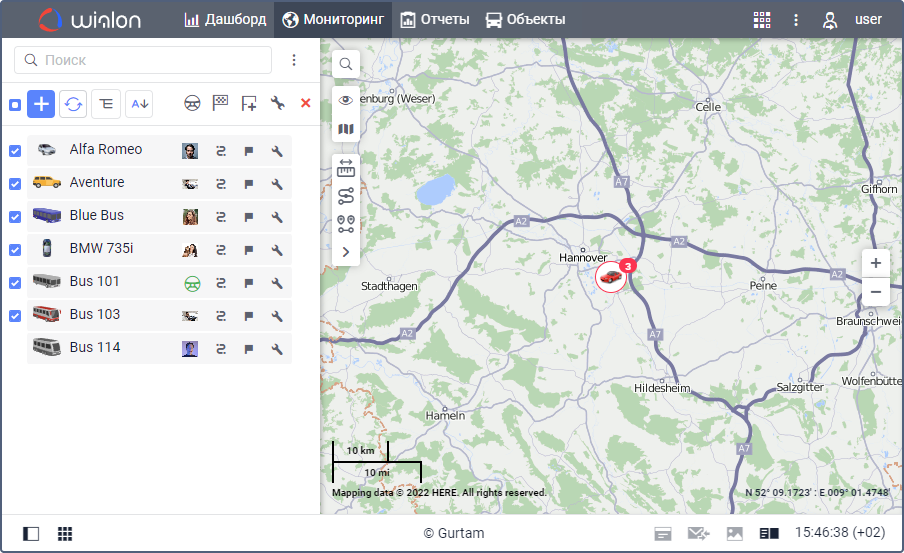The height and width of the screenshot is (553, 904).
Task: Expand the map tools chevron arrow
Action: [x=346, y=252]
